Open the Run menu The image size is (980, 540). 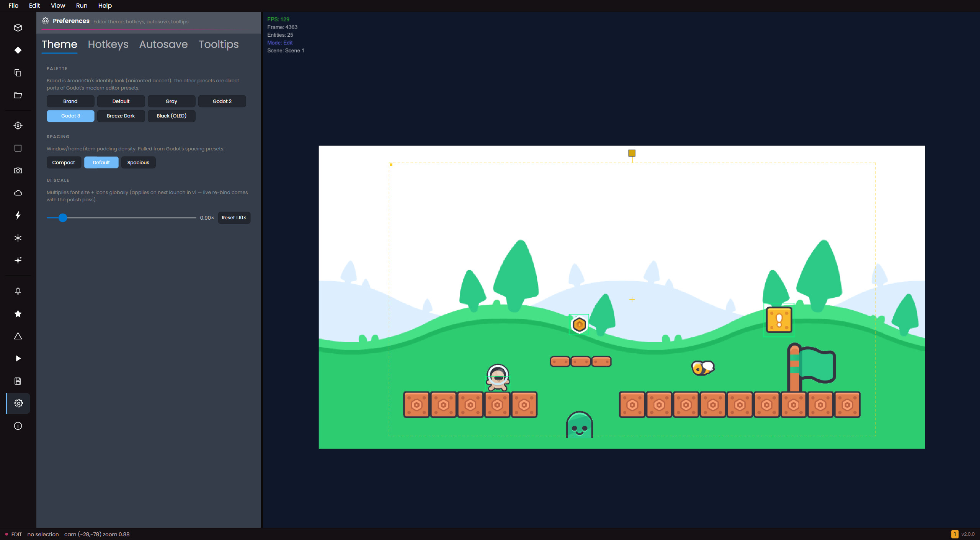82,5
